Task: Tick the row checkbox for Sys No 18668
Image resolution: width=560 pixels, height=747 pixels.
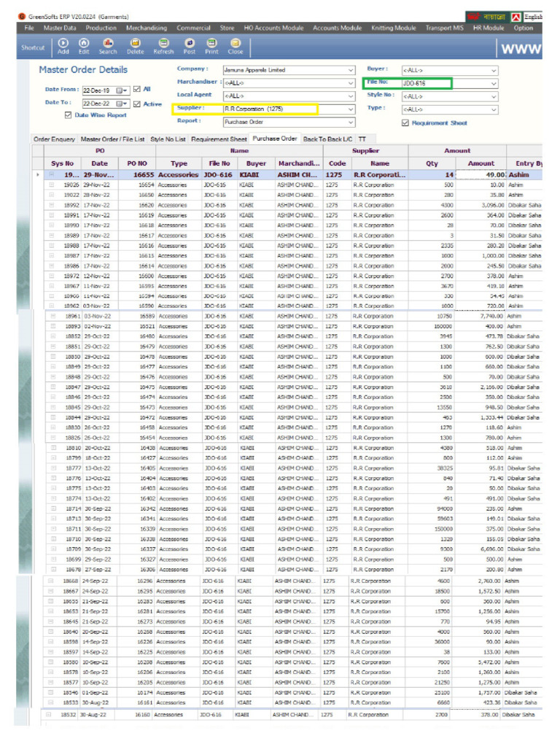Action: pos(50,581)
